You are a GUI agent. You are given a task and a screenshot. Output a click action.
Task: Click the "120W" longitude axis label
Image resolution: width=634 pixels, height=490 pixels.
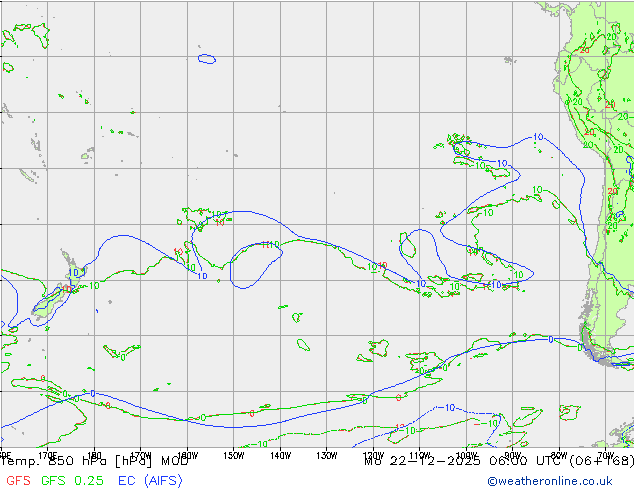pyautogui.click(x=373, y=455)
